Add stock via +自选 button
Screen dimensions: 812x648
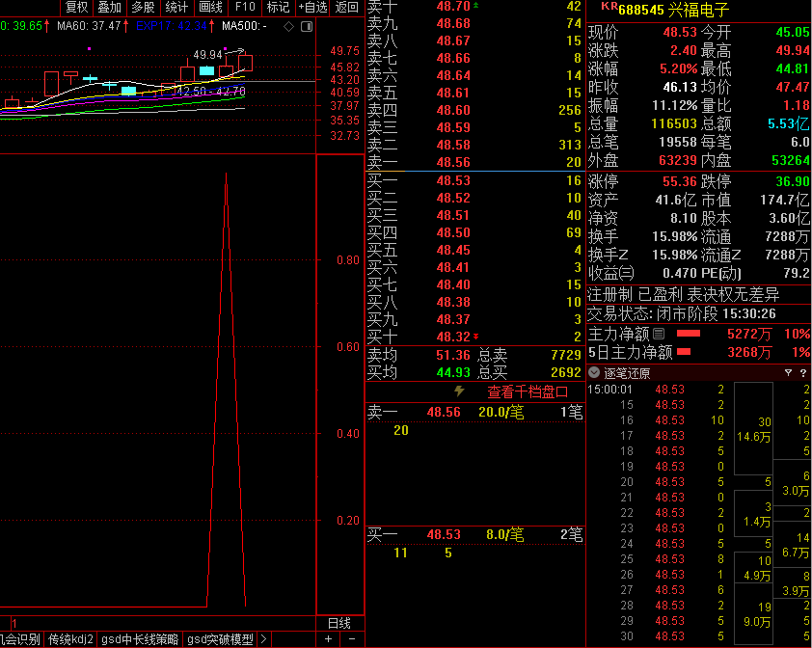pyautogui.click(x=313, y=7)
